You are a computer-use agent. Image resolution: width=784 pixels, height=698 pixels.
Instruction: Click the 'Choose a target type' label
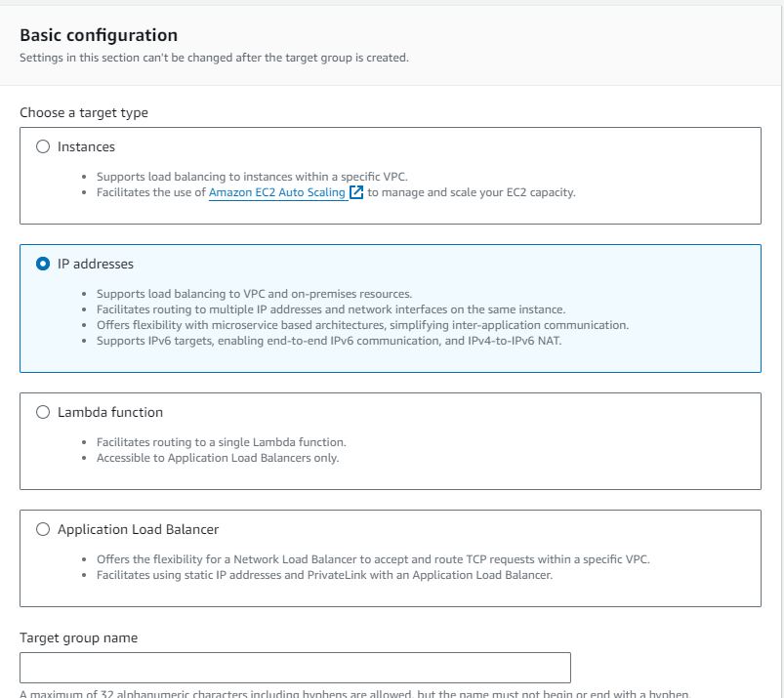(x=84, y=112)
